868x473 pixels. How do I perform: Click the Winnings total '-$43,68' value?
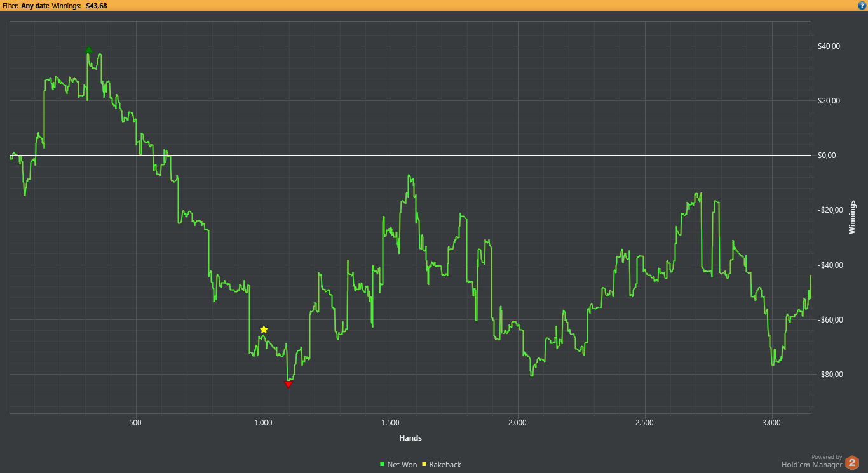point(95,6)
